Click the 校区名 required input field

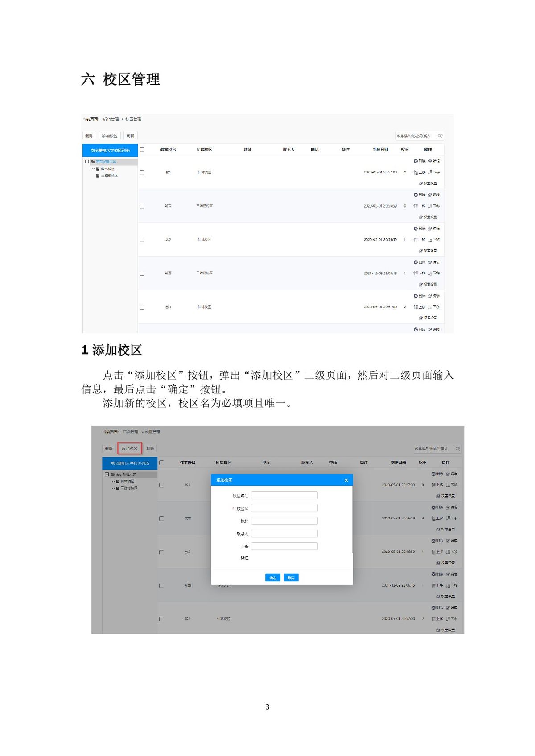coord(284,508)
